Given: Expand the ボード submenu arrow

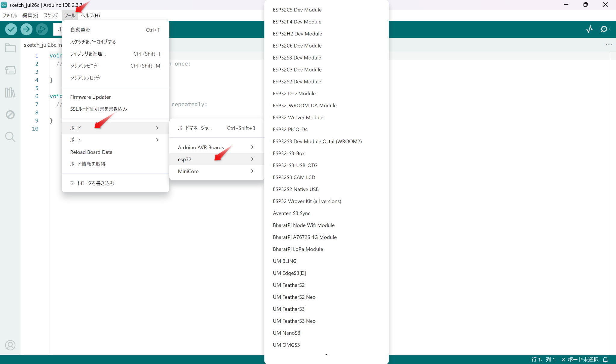Looking at the screenshot, I should coord(157,128).
